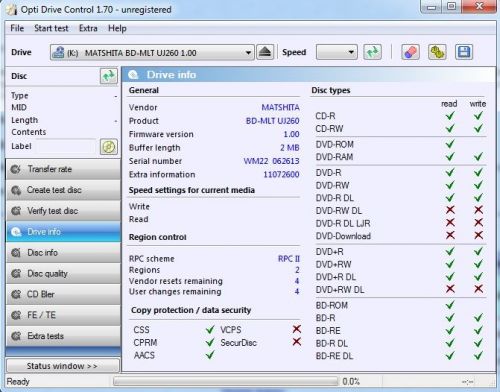Refresh disc info in Disc panel
Viewport: 500px width, 392px height.
[x=109, y=76]
